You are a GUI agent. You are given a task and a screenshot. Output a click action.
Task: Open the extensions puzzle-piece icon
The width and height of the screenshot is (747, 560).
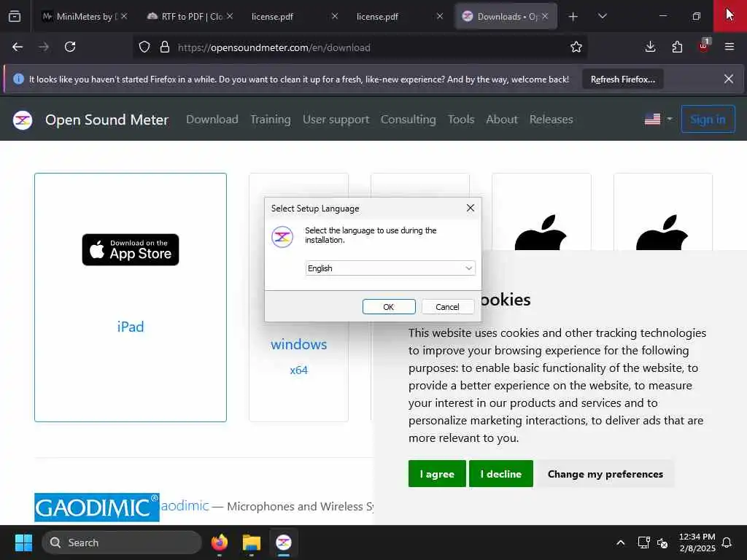pos(677,47)
